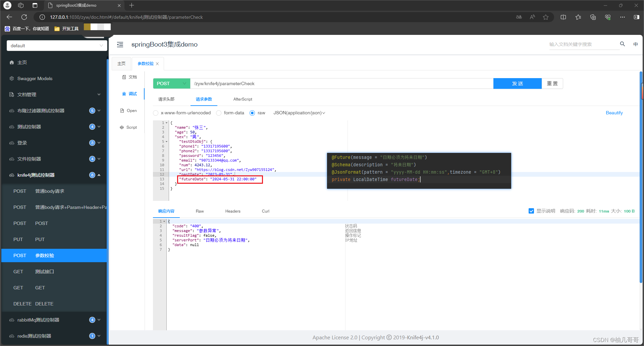
Task: Expand the rabbitMq测试控制器 group
Action: pos(54,320)
